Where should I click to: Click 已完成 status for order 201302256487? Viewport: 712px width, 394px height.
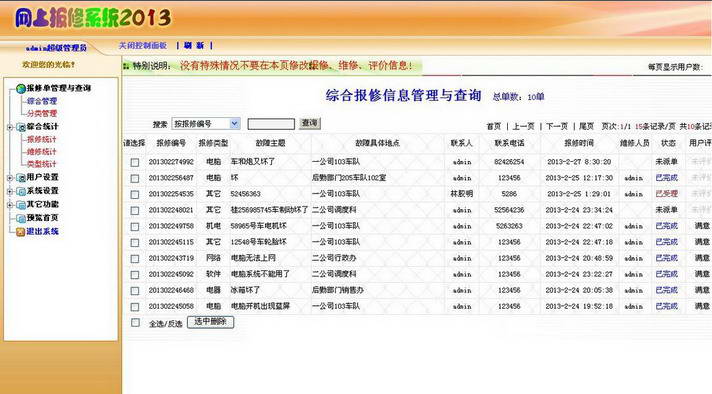point(666,178)
